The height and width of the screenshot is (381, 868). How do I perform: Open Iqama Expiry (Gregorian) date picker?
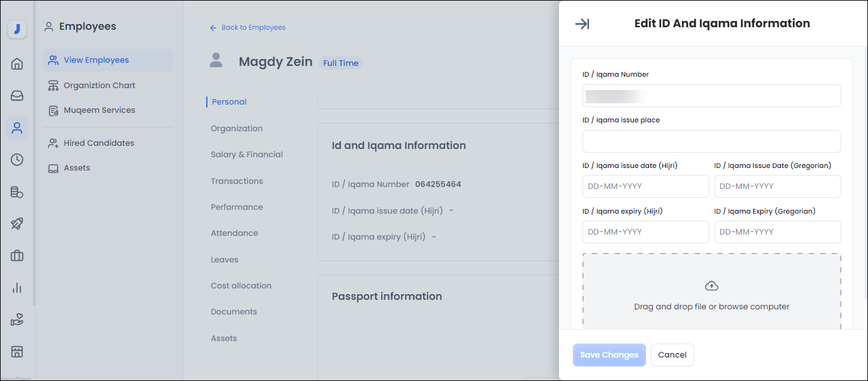[x=777, y=232]
